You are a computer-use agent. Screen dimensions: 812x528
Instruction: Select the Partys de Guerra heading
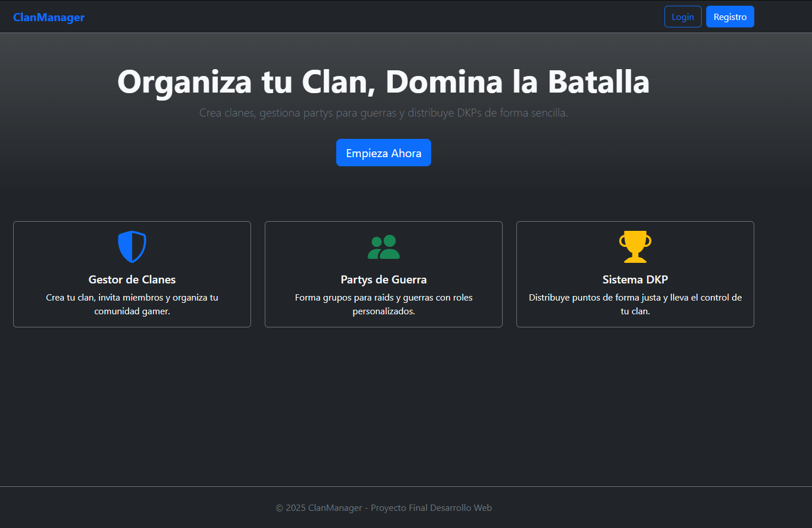[x=384, y=279]
